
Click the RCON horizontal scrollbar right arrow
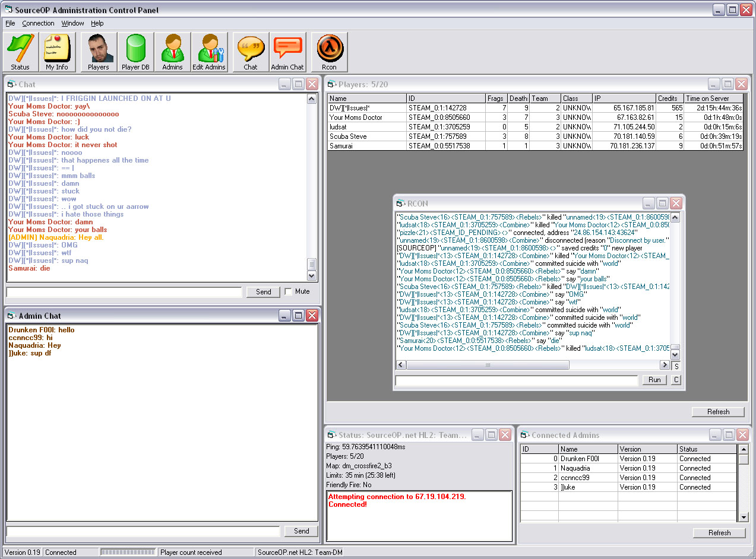tap(665, 365)
